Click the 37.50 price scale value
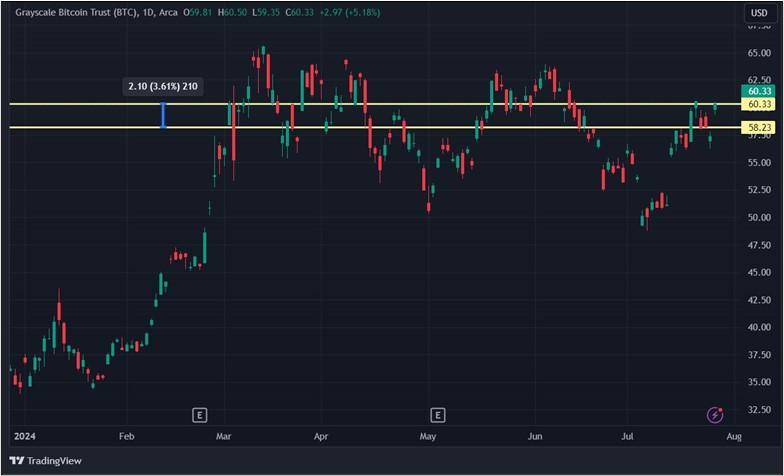The image size is (784, 476). (x=759, y=354)
